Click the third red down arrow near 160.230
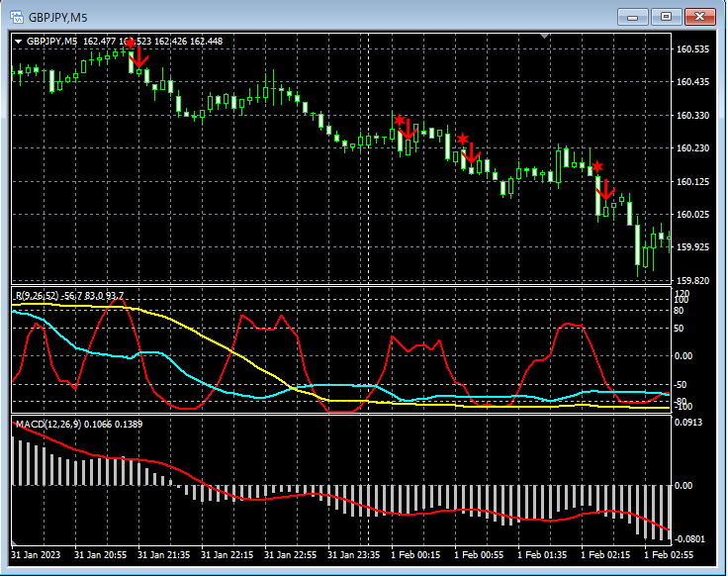The width and height of the screenshot is (728, 576). point(472,153)
